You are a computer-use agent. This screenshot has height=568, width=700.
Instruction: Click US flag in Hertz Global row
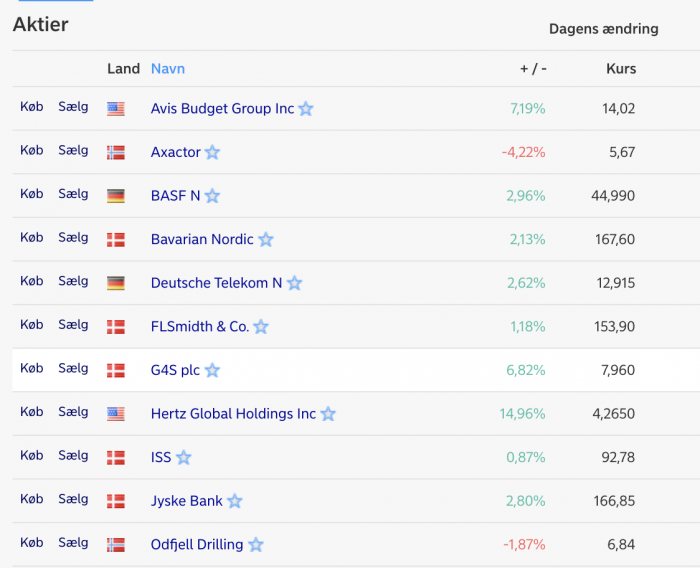116,414
